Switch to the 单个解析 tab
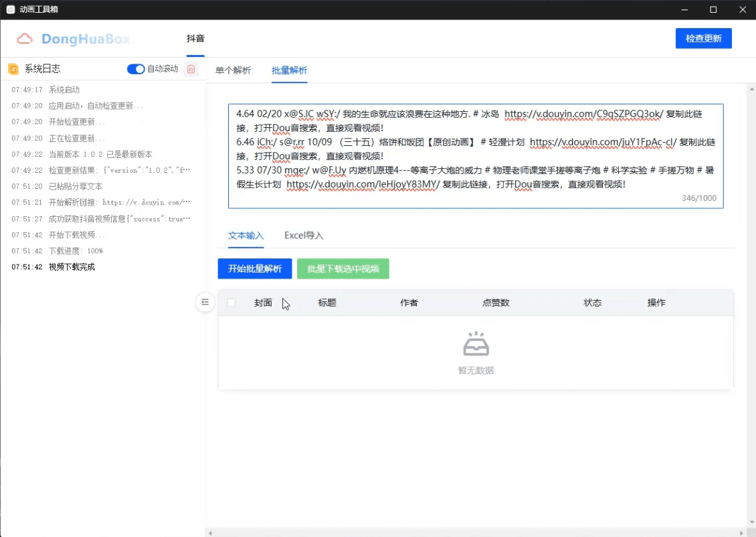The image size is (756, 537). coord(233,69)
